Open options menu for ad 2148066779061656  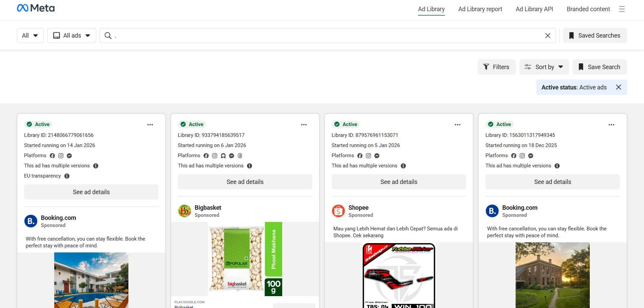pyautogui.click(x=150, y=125)
